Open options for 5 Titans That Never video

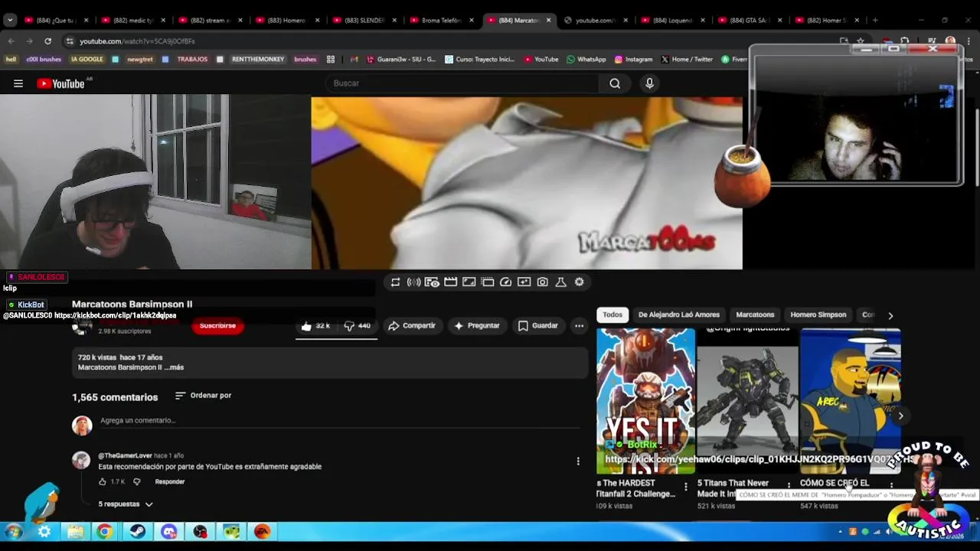coord(789,486)
